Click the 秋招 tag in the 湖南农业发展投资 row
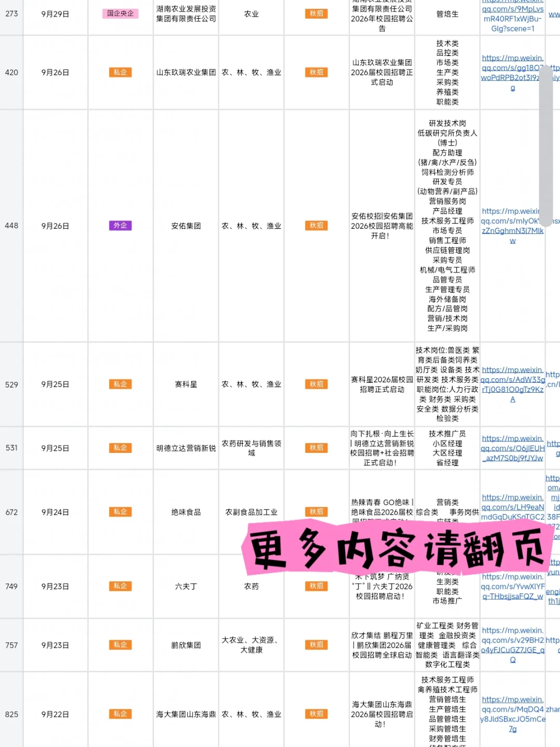This screenshot has width=560, height=747. click(x=316, y=13)
